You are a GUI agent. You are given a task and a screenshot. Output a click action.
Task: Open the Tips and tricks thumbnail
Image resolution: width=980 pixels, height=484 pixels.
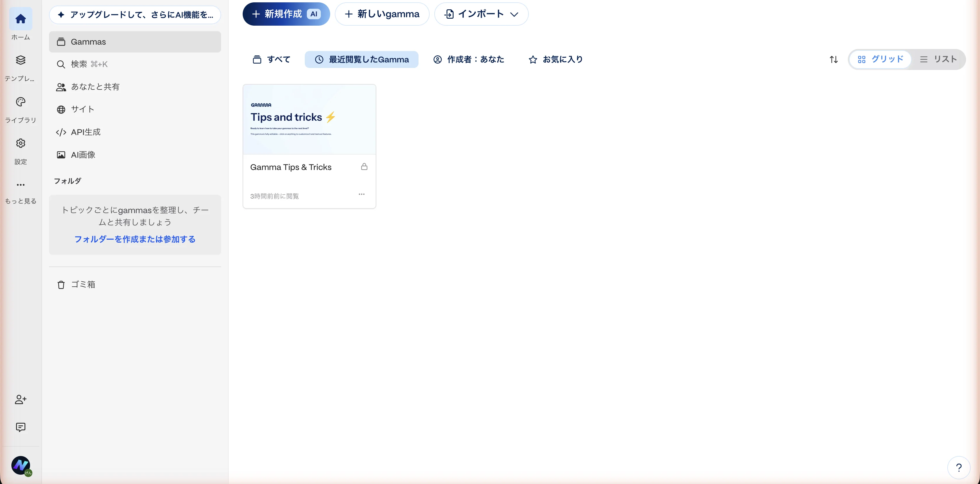(x=309, y=119)
